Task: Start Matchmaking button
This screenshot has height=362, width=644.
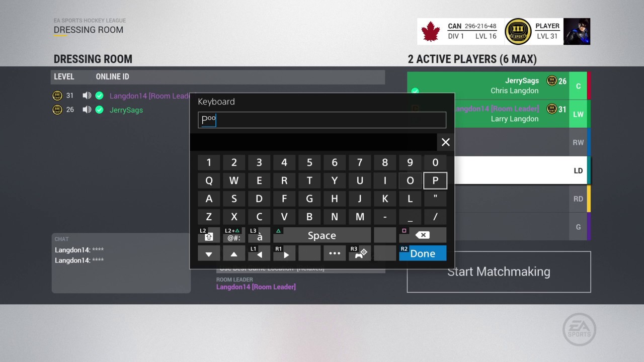Action: coord(499,271)
